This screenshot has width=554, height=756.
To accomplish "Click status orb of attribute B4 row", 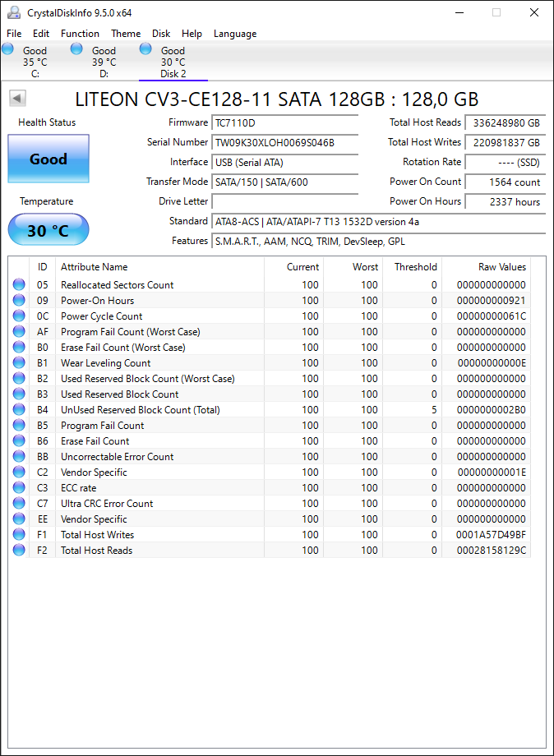I will point(19,409).
